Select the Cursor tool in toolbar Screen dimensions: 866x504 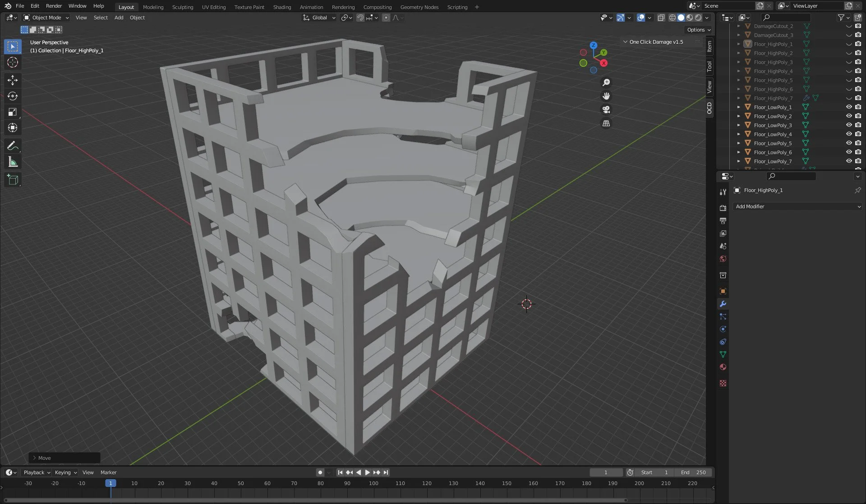(x=13, y=62)
